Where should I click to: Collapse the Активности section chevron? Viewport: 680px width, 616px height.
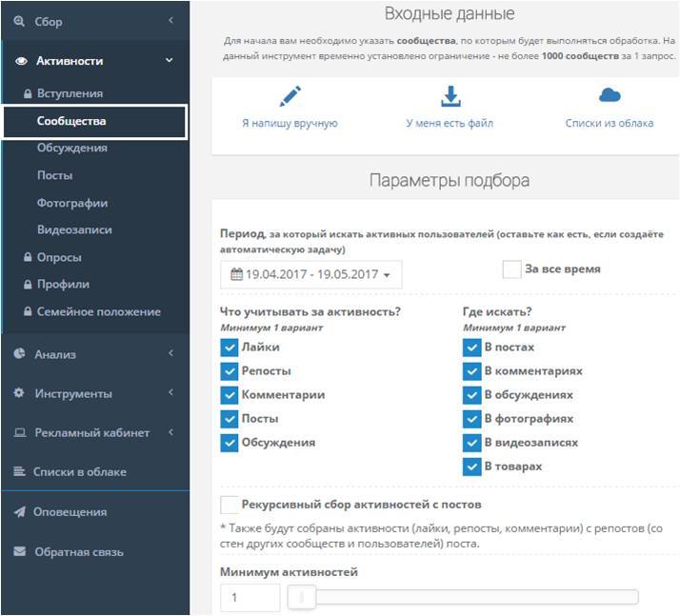pyautogui.click(x=170, y=61)
